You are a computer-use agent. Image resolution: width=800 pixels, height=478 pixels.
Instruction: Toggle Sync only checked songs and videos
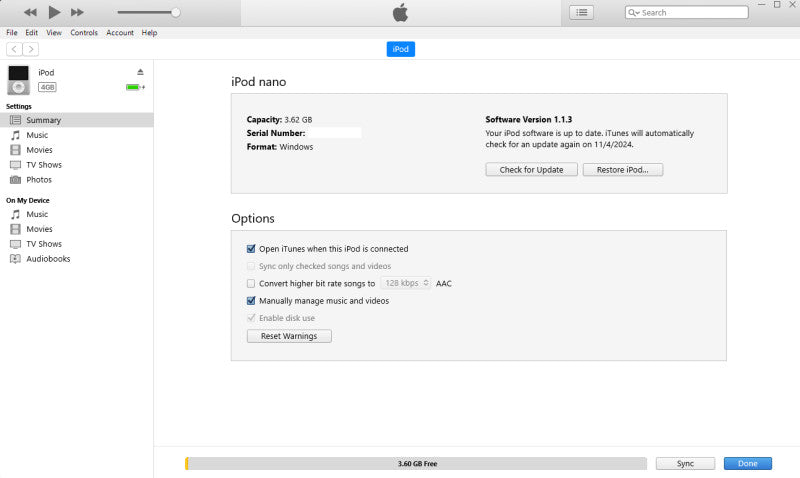[251, 266]
